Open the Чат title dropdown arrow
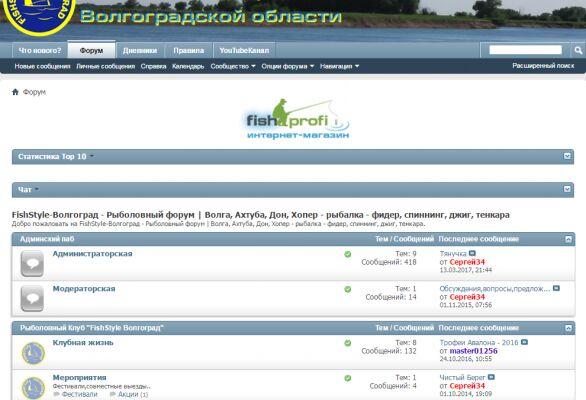 pos(37,190)
